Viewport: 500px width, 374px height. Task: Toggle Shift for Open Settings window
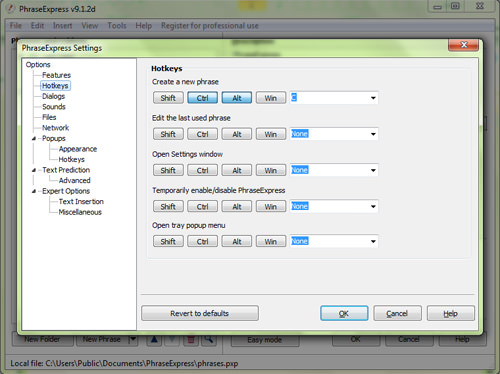(168, 170)
